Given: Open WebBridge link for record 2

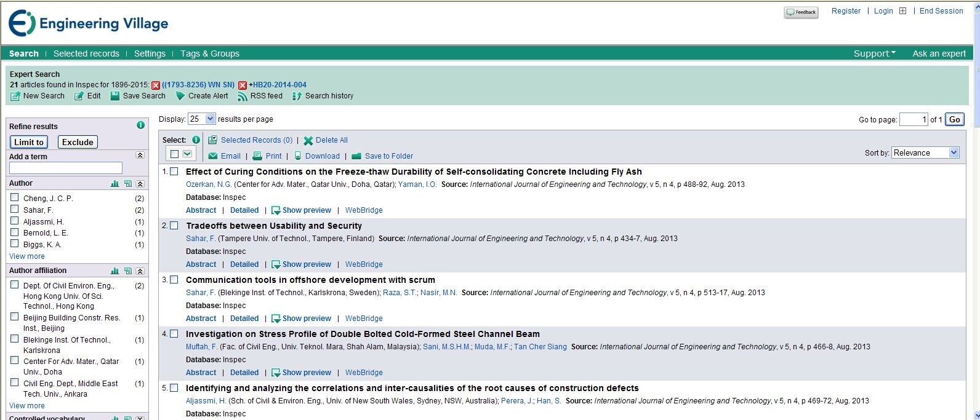Looking at the screenshot, I should (364, 264).
